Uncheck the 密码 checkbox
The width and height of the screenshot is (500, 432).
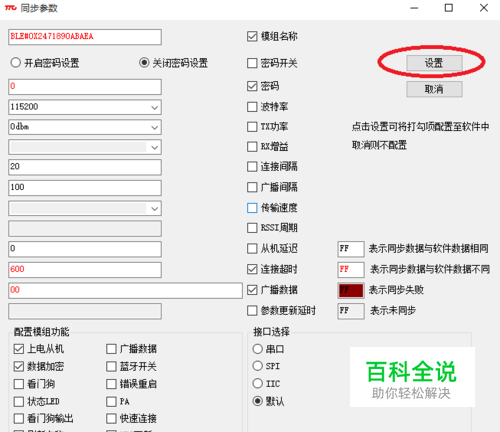pos(252,86)
